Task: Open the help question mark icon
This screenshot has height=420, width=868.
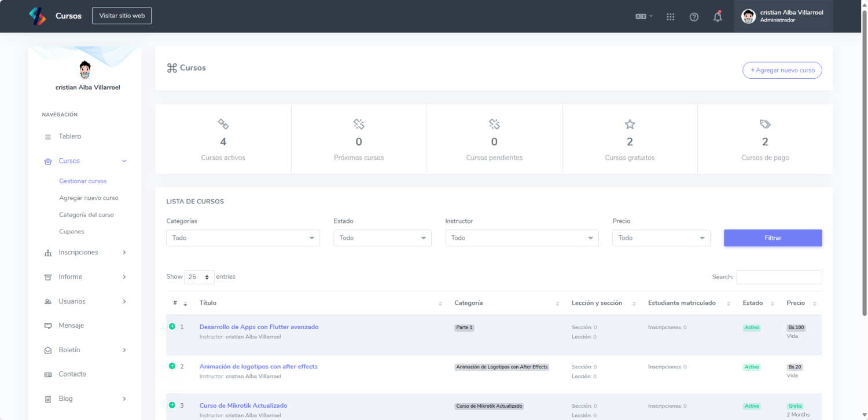Action: pos(694,17)
